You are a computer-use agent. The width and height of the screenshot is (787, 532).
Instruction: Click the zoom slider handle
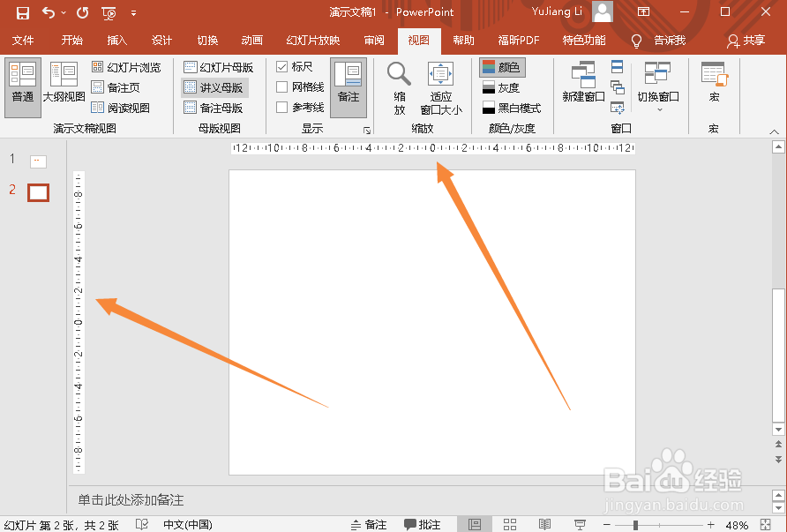coord(635,525)
